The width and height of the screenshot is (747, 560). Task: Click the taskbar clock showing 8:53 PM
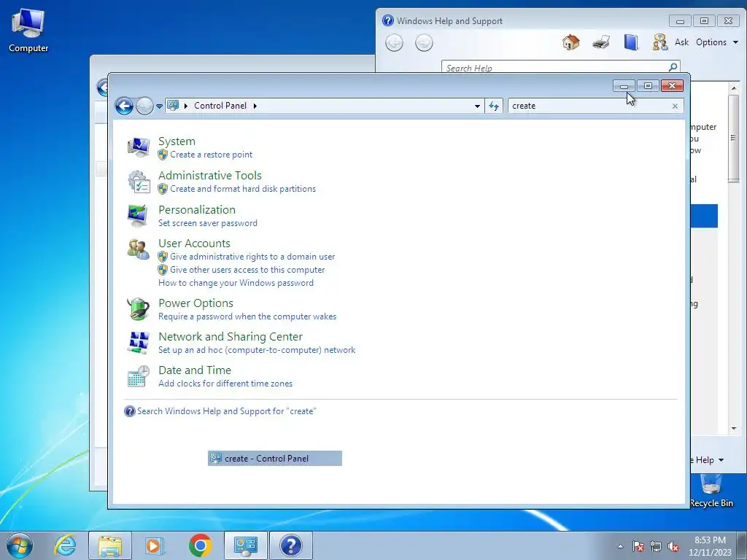click(710, 546)
